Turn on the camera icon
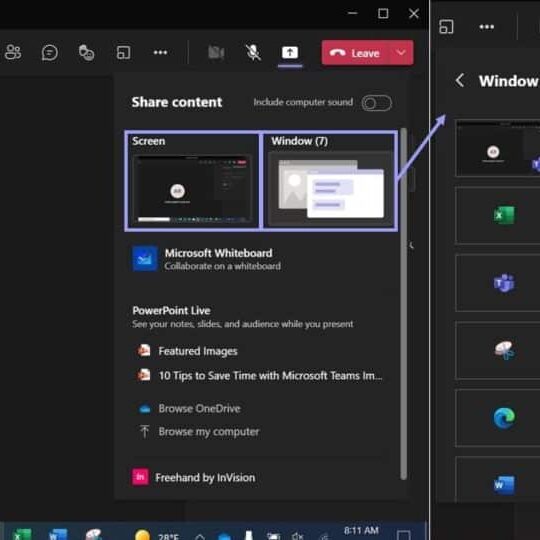Screen dimensions: 540x540 click(x=216, y=53)
